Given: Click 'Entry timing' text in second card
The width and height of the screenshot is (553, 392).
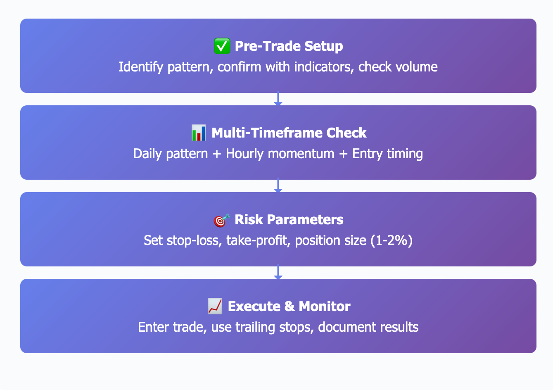Looking at the screenshot, I should coord(387,154).
